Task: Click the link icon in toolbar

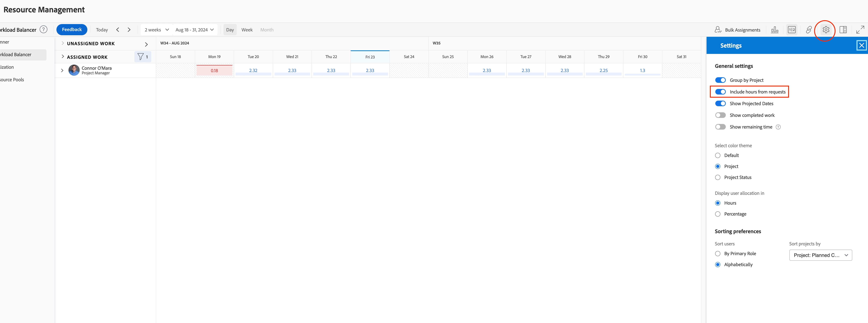Action: (809, 30)
